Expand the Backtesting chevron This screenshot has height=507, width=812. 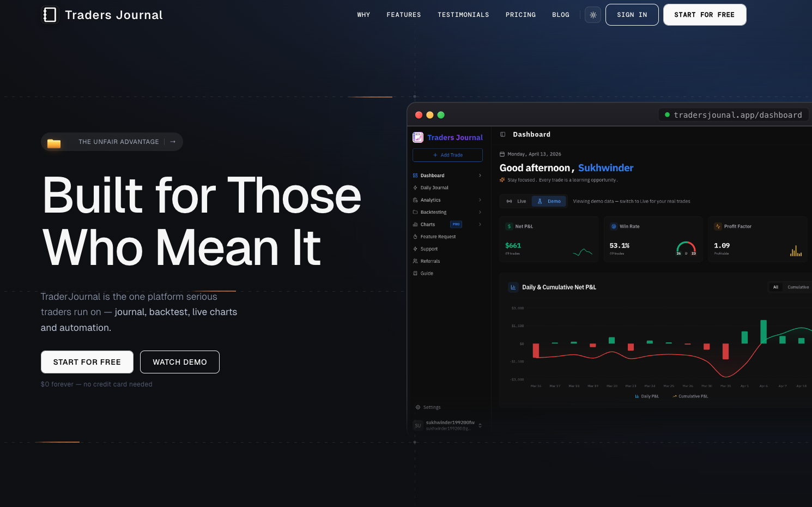point(480,212)
